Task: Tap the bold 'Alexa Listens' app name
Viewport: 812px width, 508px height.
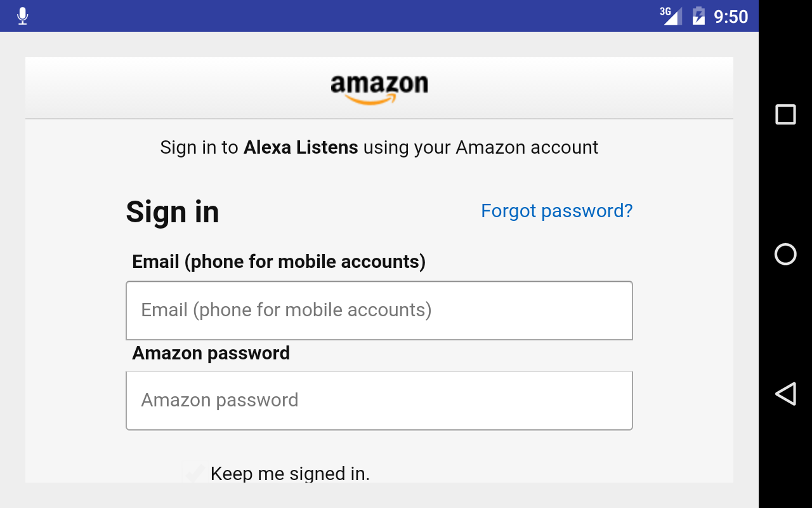Action: pyautogui.click(x=301, y=148)
